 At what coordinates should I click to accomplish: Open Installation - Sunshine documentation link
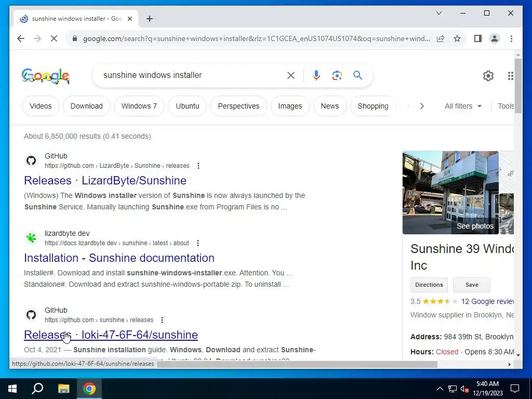pos(119,258)
